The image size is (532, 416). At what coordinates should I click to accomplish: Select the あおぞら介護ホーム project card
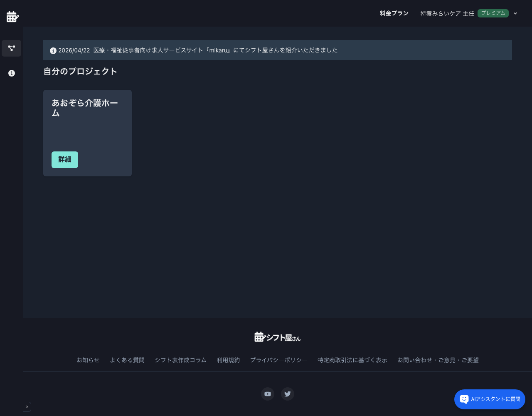(87, 125)
